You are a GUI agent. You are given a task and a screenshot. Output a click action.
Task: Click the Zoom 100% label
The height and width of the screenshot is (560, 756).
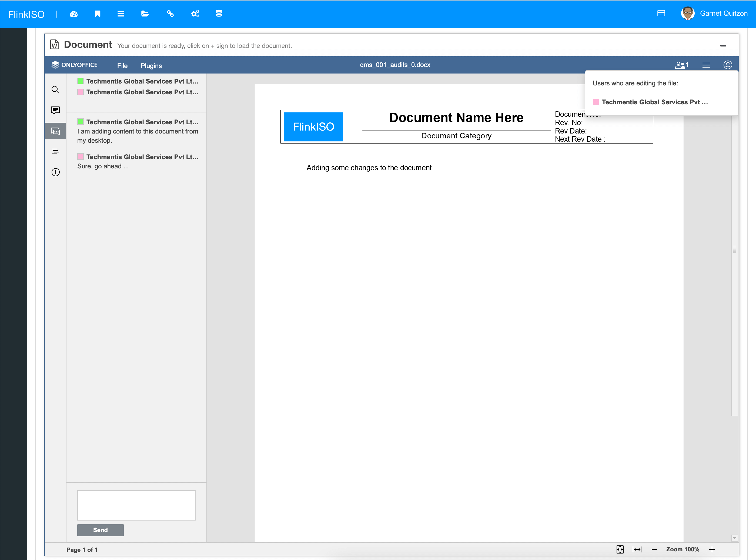click(683, 549)
